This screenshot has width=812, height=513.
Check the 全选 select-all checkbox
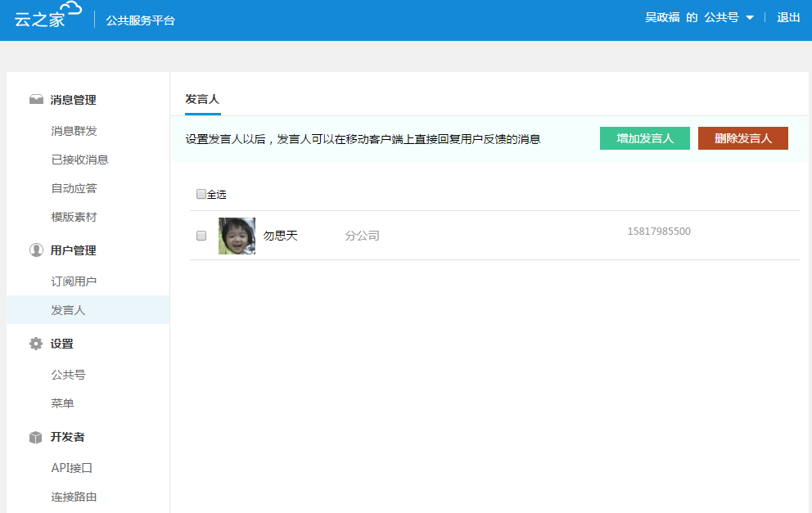click(x=201, y=195)
